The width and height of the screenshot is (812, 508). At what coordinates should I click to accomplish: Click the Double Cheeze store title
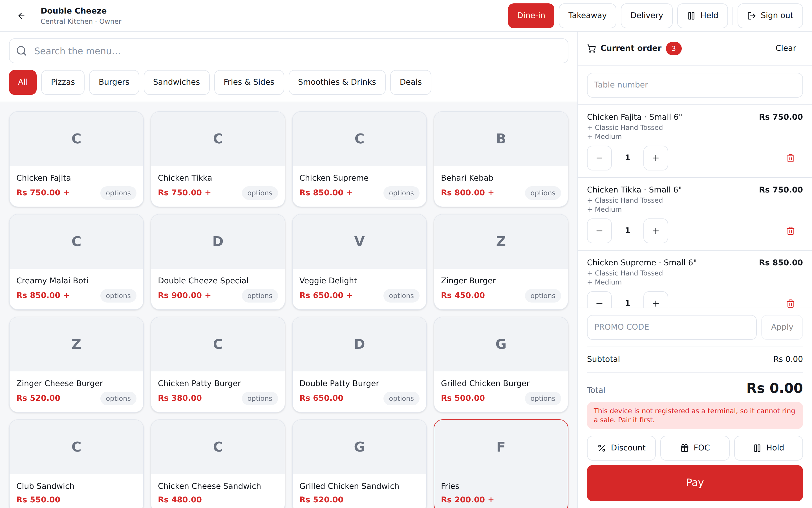(74, 11)
